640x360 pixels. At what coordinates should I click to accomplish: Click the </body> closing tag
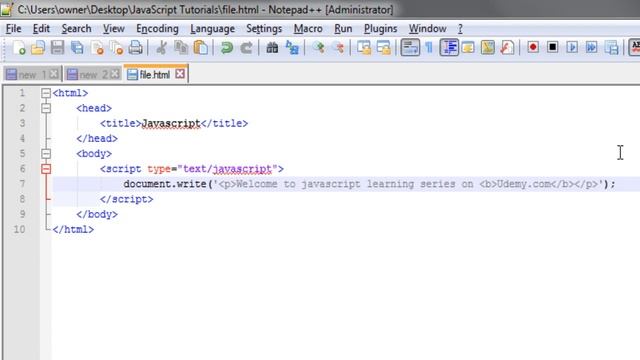pyautogui.click(x=97, y=214)
